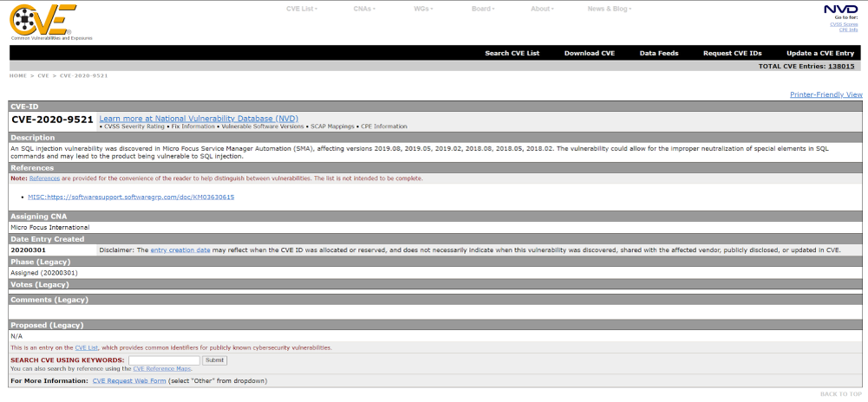Open the CVE List link in footer note
The width and height of the screenshot is (868, 402).
point(87,347)
